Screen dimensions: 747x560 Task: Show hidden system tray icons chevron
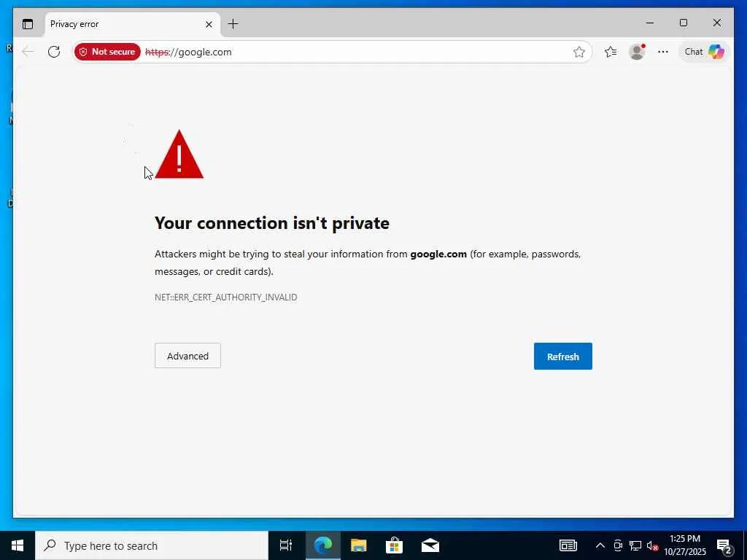(600, 545)
